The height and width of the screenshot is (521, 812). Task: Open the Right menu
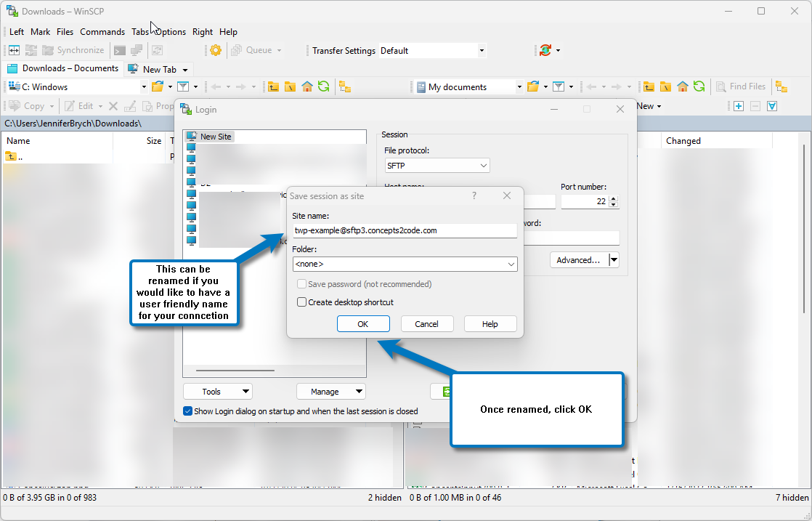pos(203,31)
